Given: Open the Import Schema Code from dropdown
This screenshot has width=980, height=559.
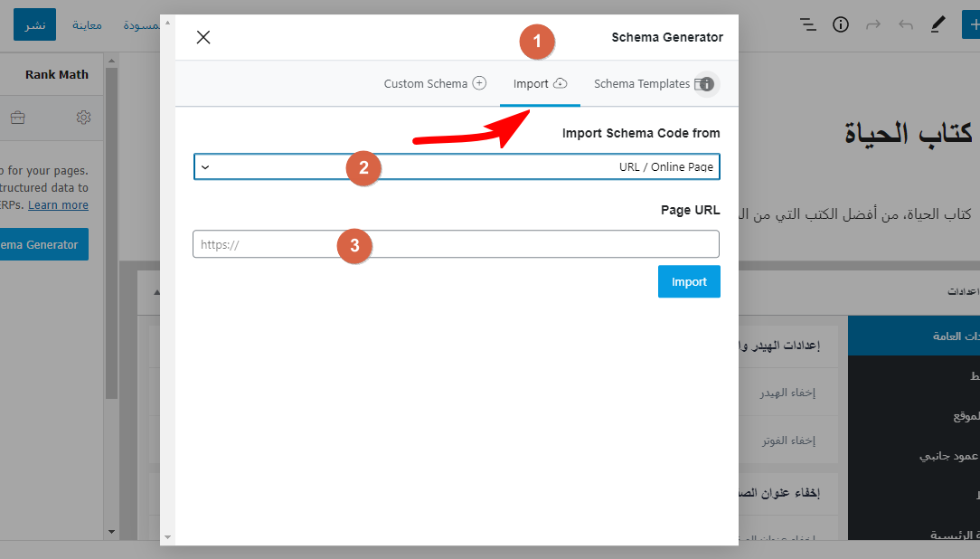Looking at the screenshot, I should click(x=457, y=167).
